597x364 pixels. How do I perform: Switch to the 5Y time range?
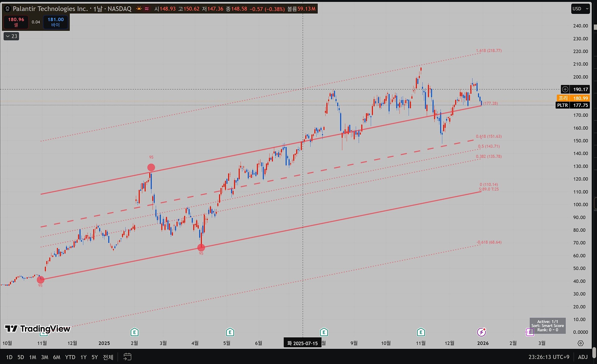[x=95, y=357]
